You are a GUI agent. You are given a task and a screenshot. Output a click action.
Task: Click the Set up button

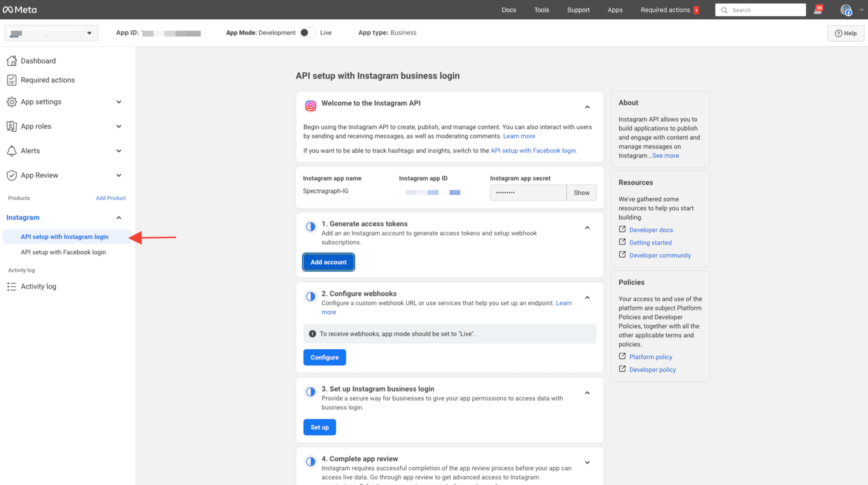(319, 427)
